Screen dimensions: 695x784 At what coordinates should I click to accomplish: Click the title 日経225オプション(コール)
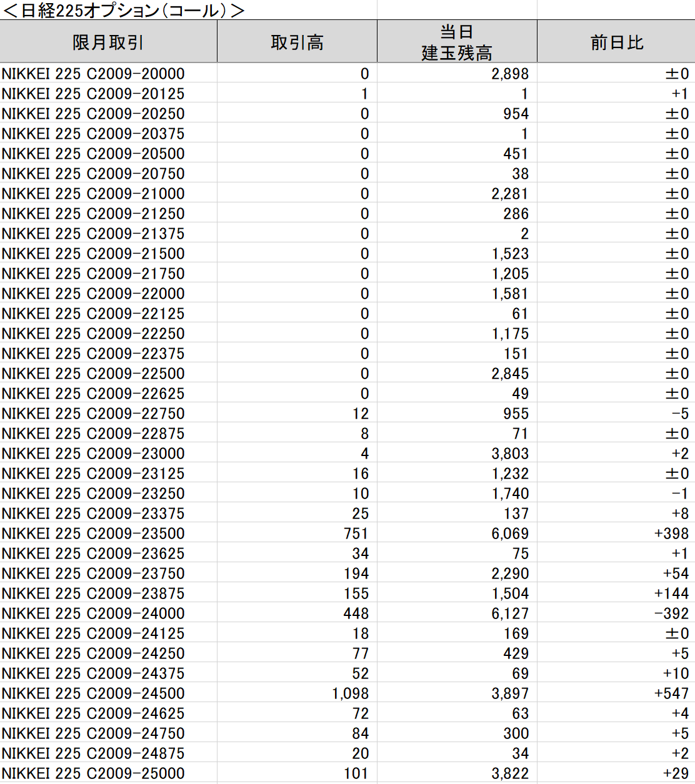point(124,10)
